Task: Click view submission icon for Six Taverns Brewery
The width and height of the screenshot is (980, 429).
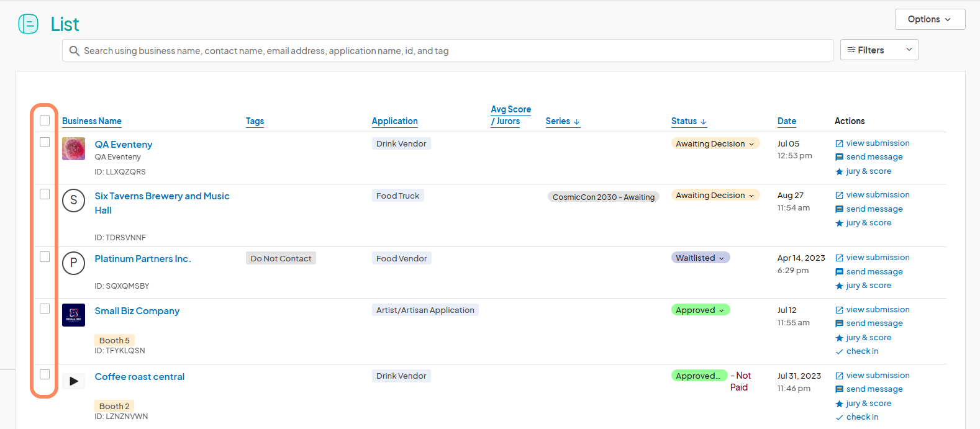Action: 840,196
